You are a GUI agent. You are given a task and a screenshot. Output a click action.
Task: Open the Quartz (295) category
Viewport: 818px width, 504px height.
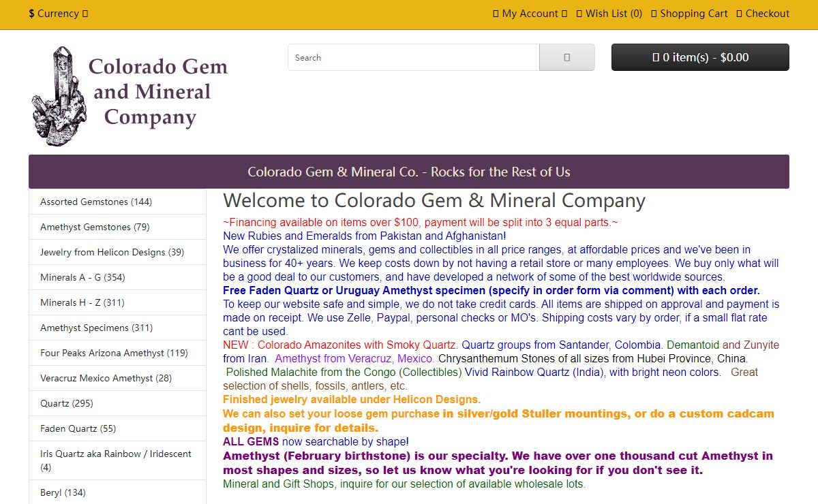[x=67, y=403]
